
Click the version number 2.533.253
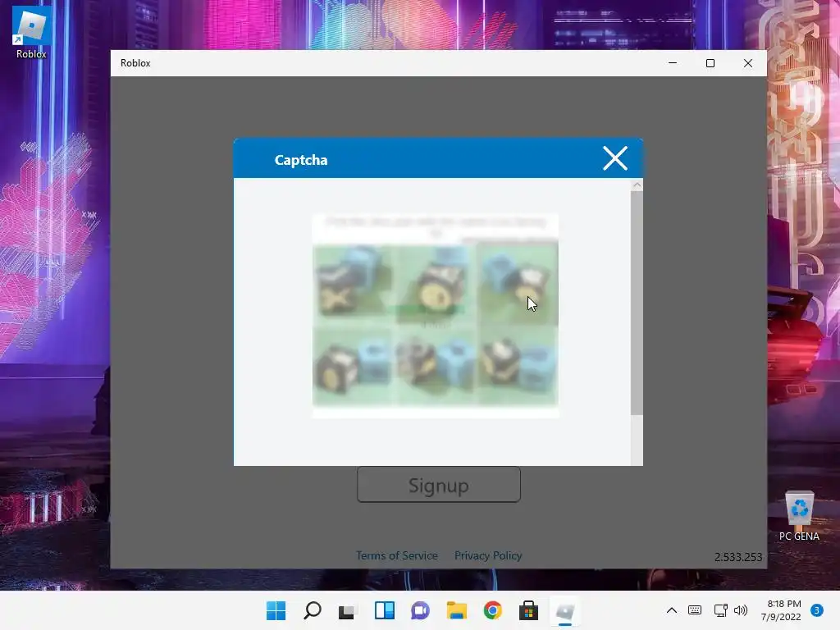tap(737, 557)
